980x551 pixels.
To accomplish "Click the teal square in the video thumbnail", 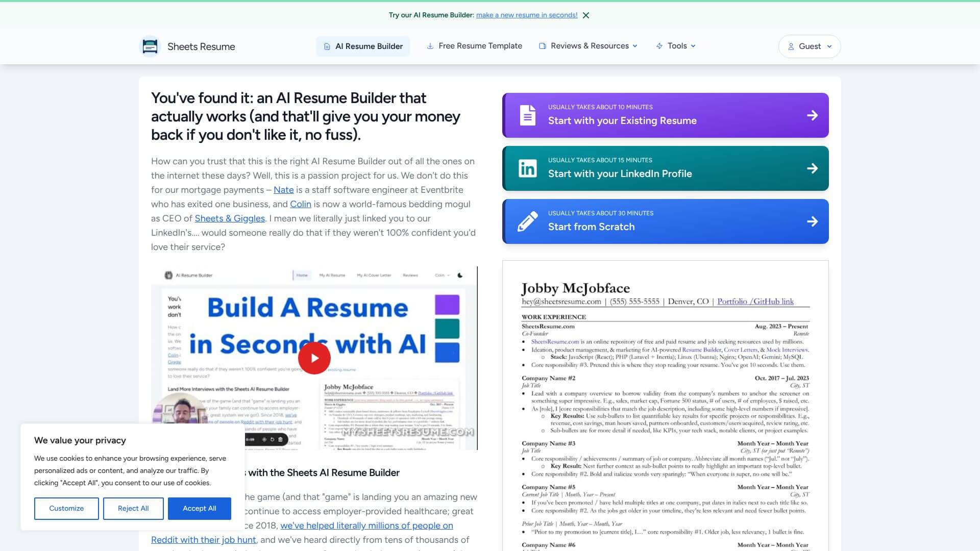I will point(447,329).
